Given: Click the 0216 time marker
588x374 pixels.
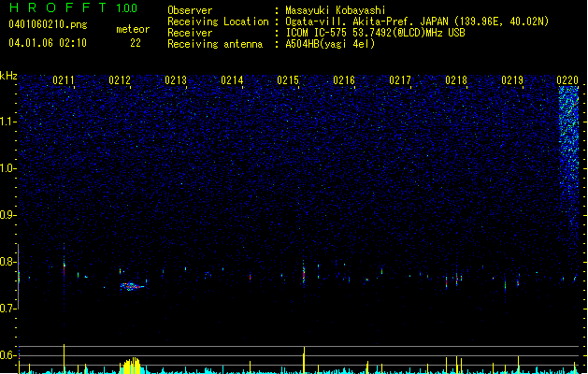Looking at the screenshot, I should (344, 80).
